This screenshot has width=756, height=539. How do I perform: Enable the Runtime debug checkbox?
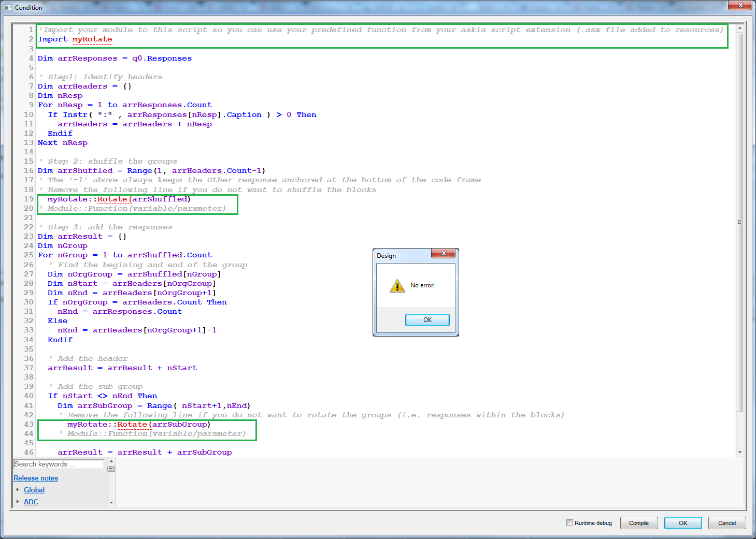click(569, 523)
